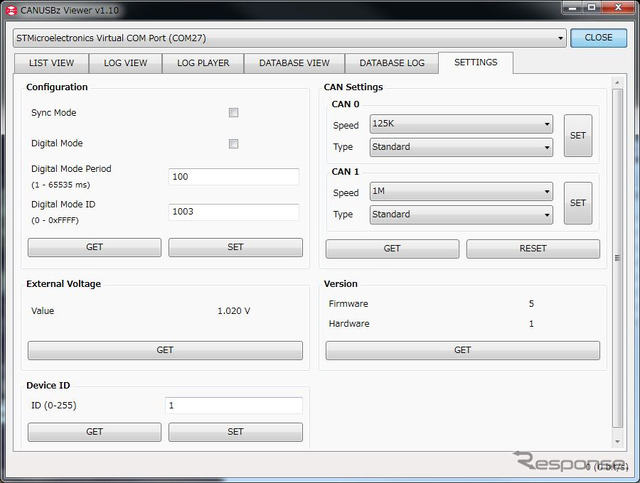640x483 pixels.
Task: Click the vertical scrollbar thumb
Action: click(618, 258)
